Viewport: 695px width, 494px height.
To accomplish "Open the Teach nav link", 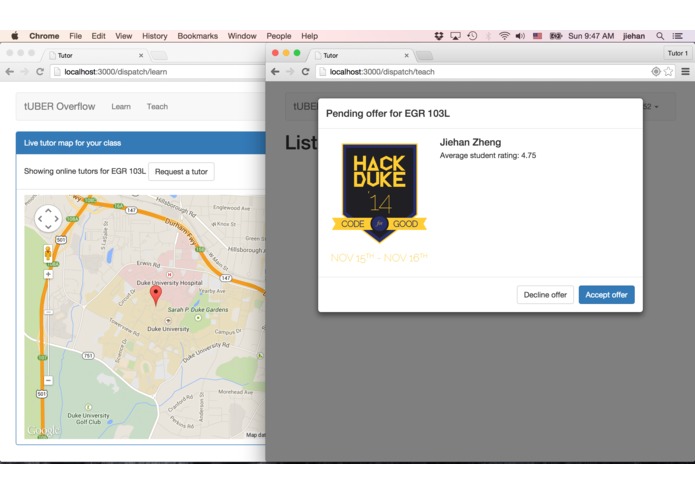I will [157, 106].
